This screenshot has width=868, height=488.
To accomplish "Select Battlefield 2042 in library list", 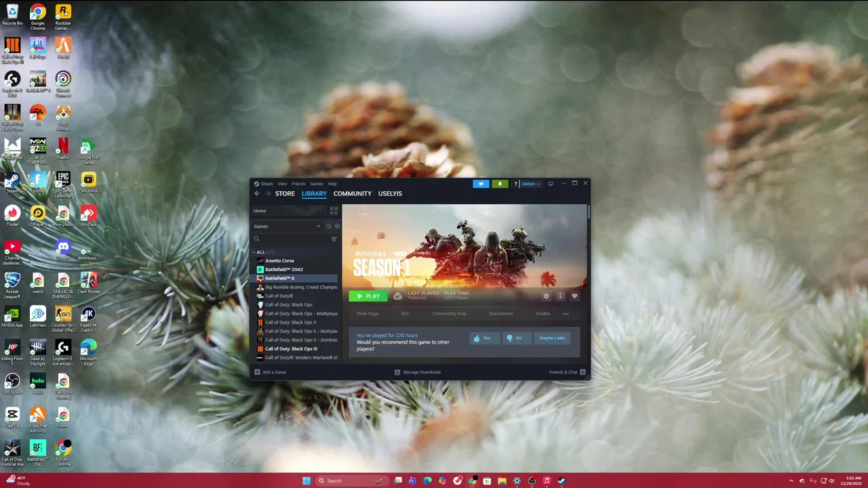I will click(x=295, y=270).
